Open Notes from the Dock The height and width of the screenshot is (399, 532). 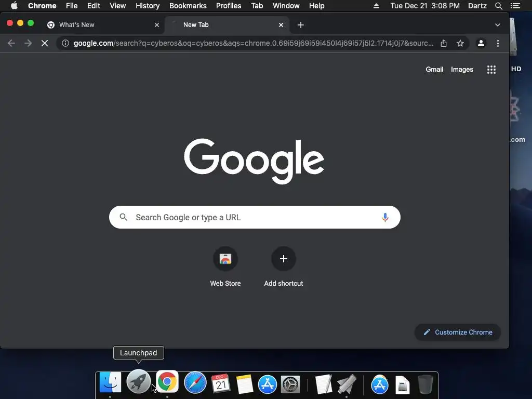point(244,384)
